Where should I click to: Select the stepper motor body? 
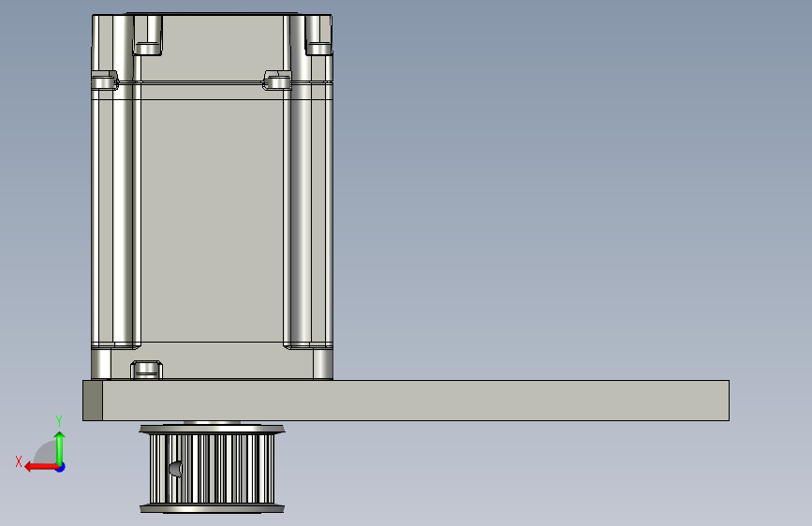coord(212,197)
